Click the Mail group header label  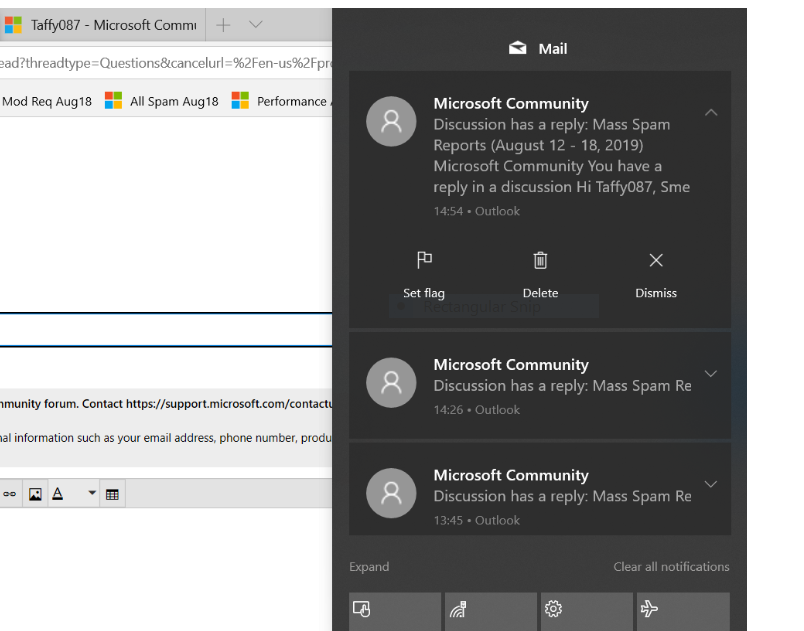[x=553, y=49]
